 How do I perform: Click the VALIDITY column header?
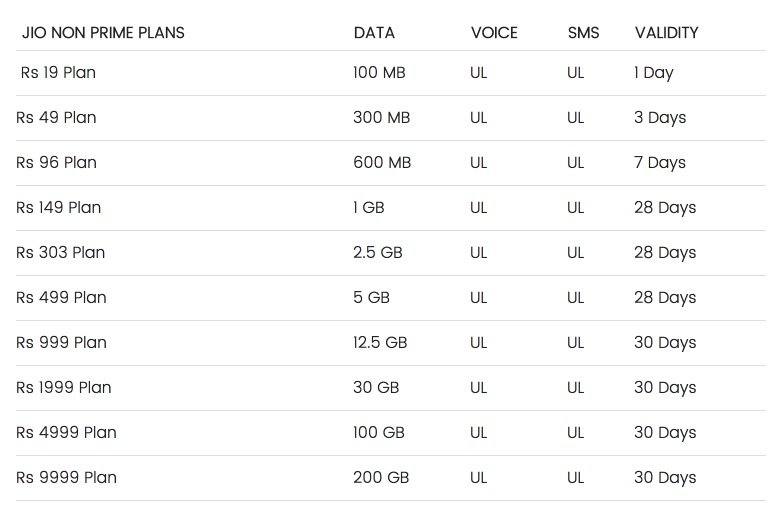click(666, 33)
